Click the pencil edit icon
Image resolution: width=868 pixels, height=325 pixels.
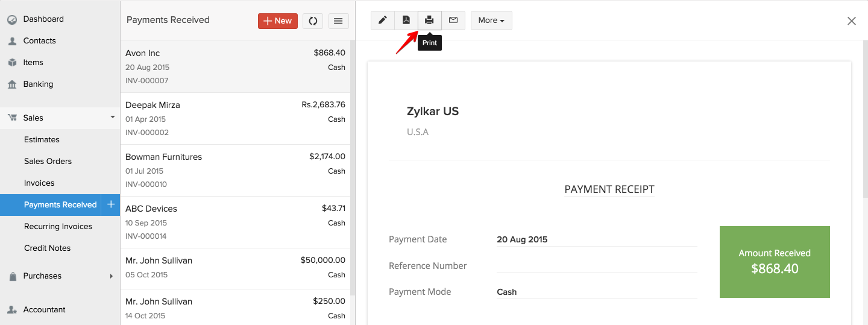(x=382, y=21)
